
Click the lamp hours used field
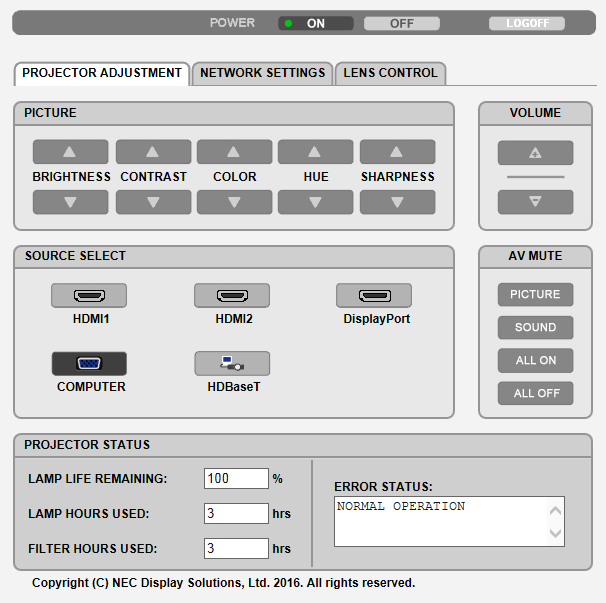[x=236, y=513]
